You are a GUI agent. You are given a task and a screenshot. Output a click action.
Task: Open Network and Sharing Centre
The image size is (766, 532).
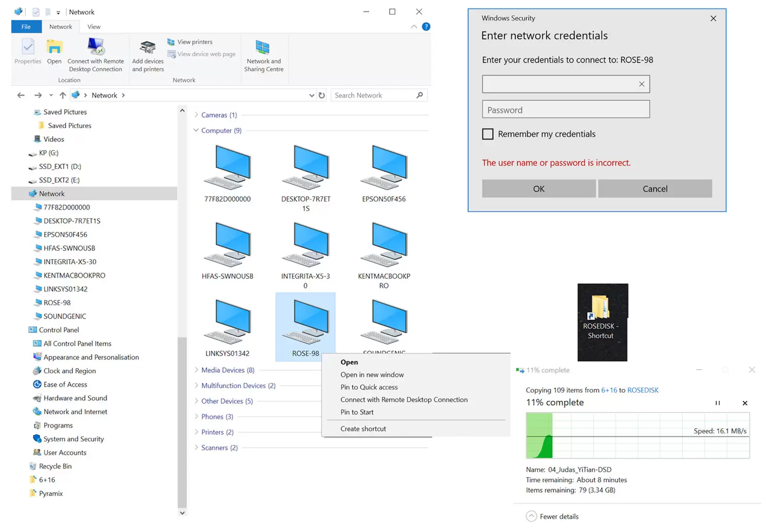click(x=263, y=56)
